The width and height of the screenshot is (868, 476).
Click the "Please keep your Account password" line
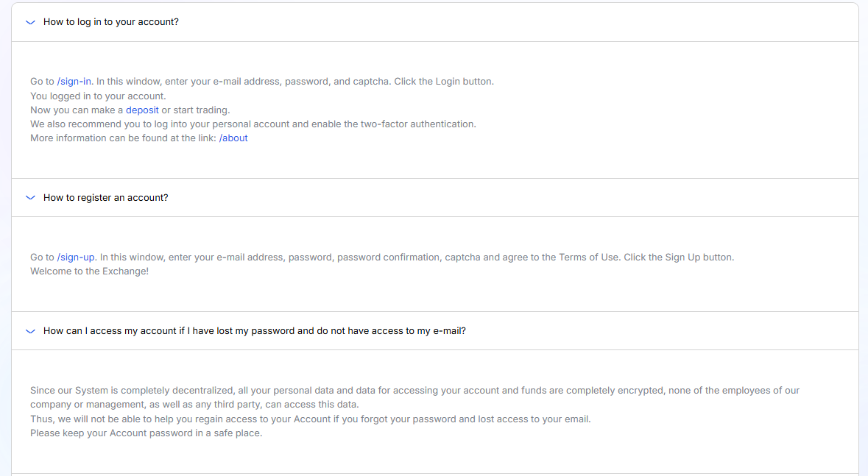146,433
